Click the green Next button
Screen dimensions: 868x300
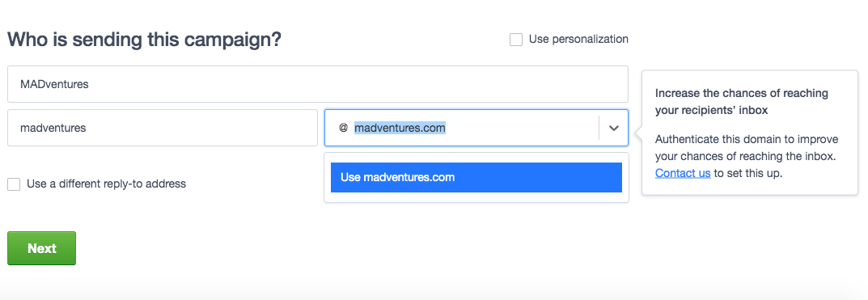(x=41, y=248)
